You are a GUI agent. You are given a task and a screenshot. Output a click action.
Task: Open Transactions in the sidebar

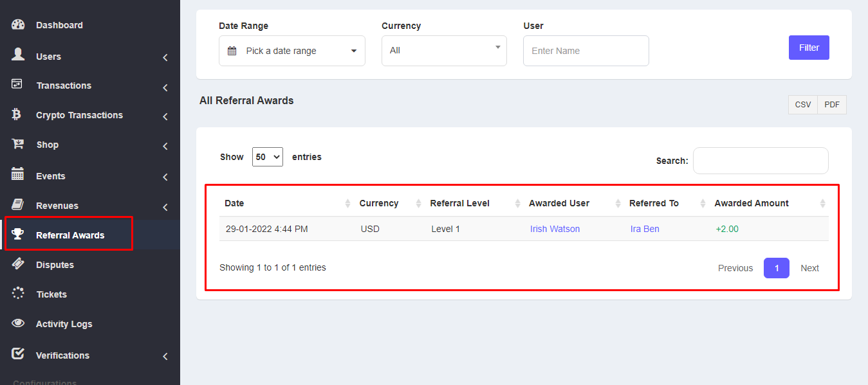pos(64,85)
